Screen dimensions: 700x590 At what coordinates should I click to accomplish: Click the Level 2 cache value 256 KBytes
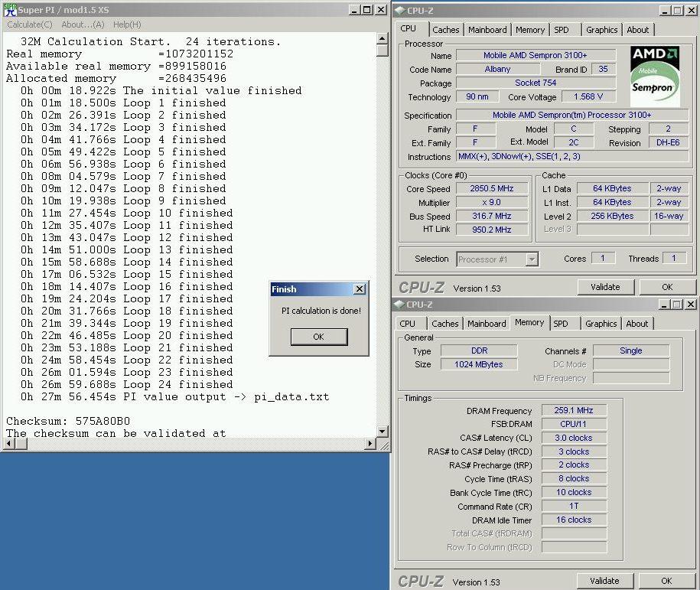613,216
